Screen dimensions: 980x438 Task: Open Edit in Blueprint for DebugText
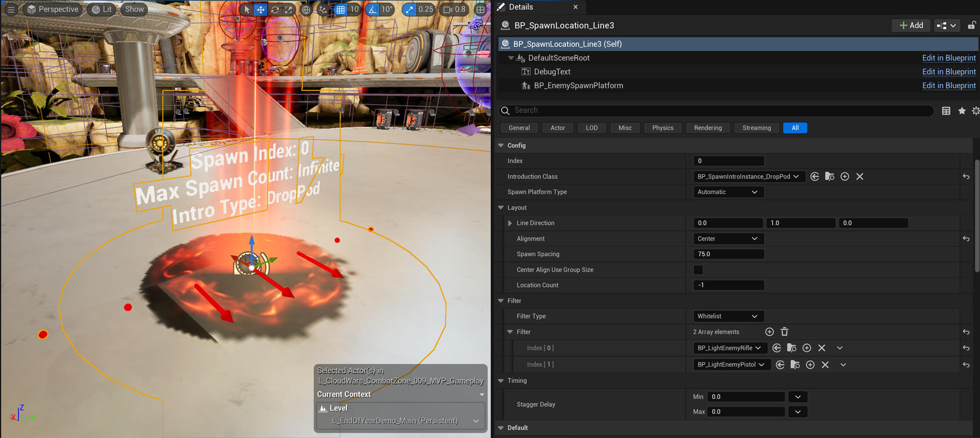pos(948,72)
